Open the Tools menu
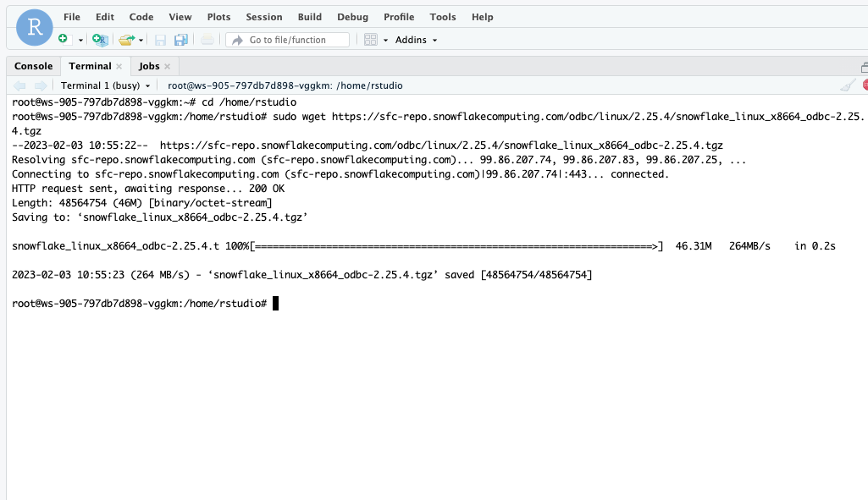Screen dimensions: 868x500 pyautogui.click(x=443, y=17)
